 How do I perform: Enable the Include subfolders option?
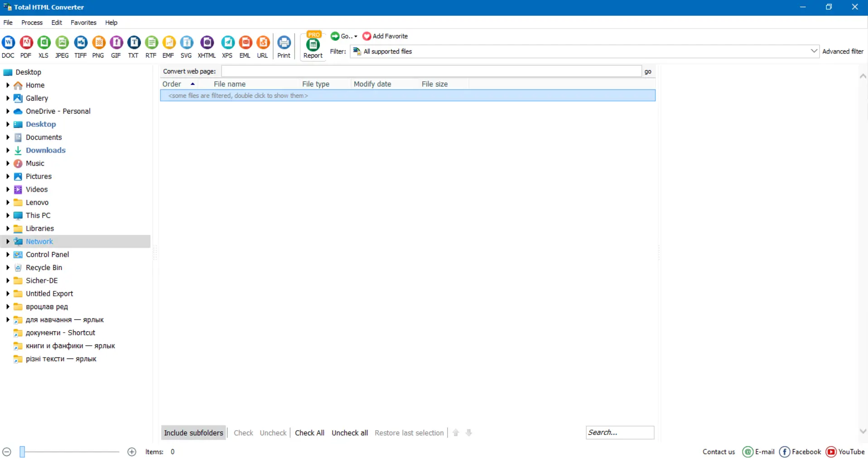[x=193, y=432]
